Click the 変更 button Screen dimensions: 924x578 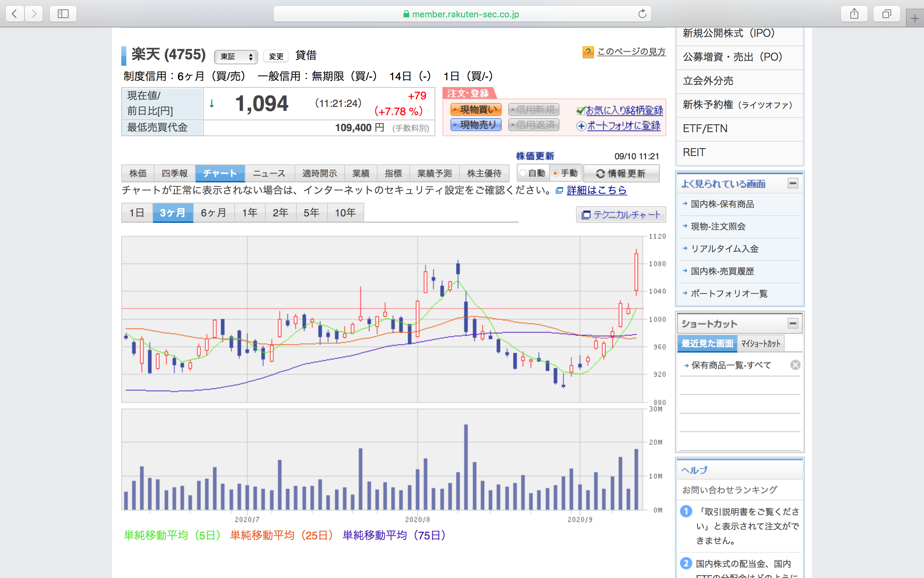(x=276, y=57)
